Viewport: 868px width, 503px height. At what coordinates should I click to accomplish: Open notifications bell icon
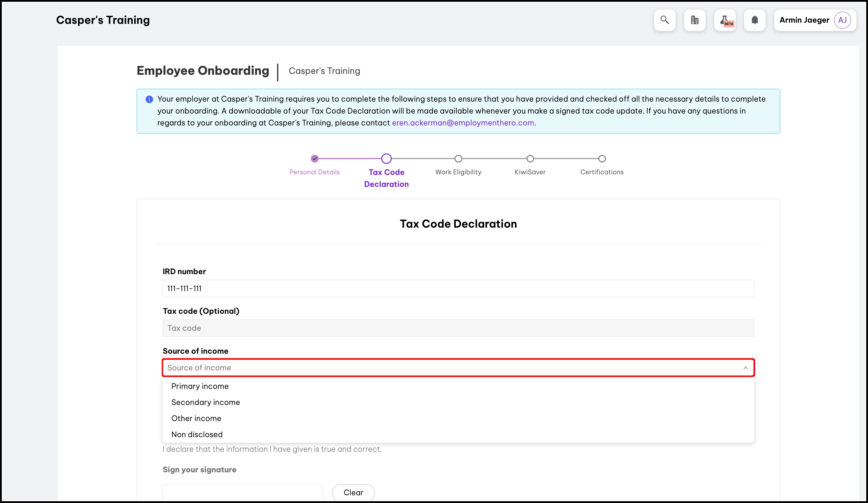tap(754, 20)
